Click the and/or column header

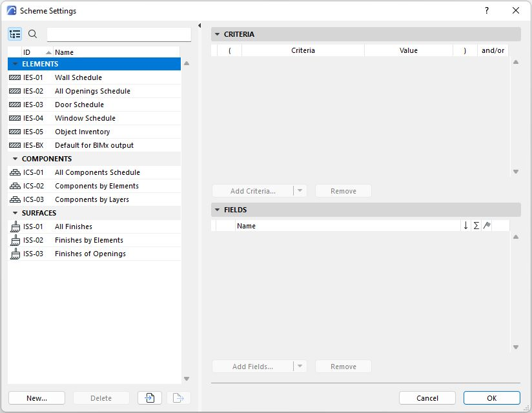493,50
